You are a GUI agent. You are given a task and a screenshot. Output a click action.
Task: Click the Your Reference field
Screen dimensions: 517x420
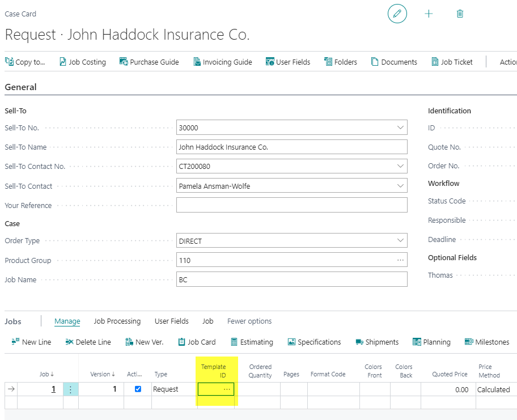[291, 205]
